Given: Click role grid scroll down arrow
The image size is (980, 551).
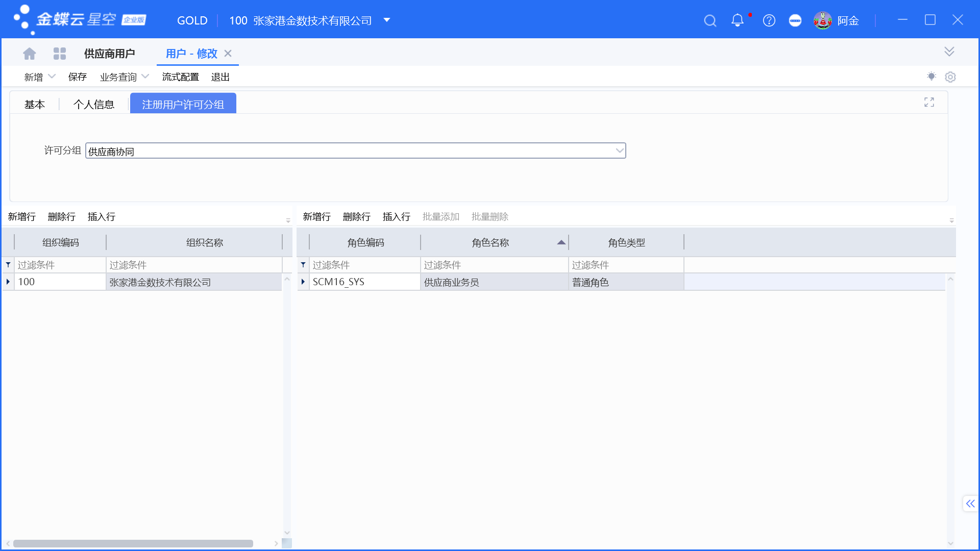Looking at the screenshot, I should coord(950,543).
